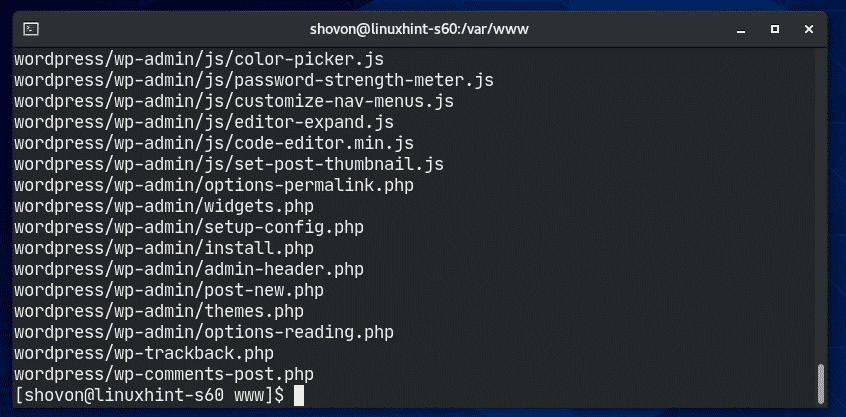Click the empty scrollbar track above the thumb
Image resolution: width=846 pixels, height=417 pixels.
821,200
